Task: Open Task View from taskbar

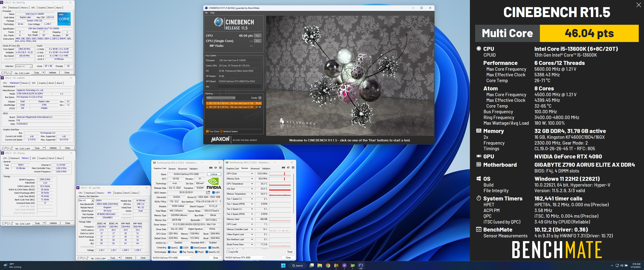Action: tap(312, 265)
